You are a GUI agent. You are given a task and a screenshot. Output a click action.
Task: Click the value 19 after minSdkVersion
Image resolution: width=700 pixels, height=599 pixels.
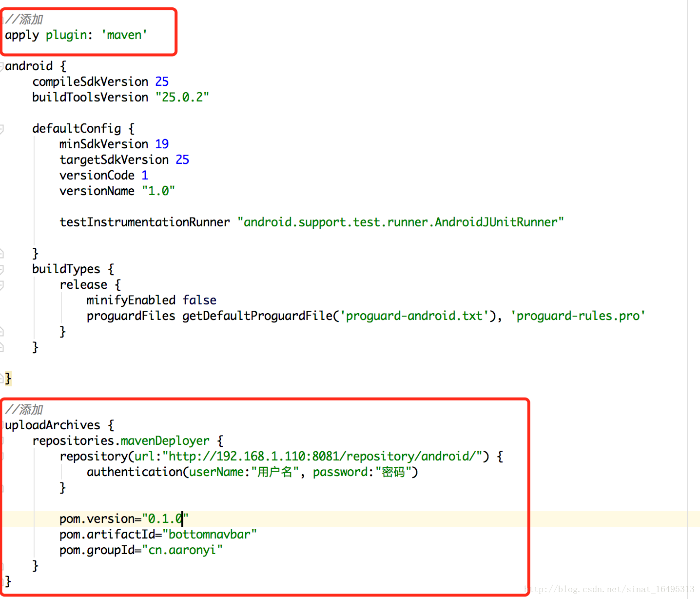coord(162,144)
